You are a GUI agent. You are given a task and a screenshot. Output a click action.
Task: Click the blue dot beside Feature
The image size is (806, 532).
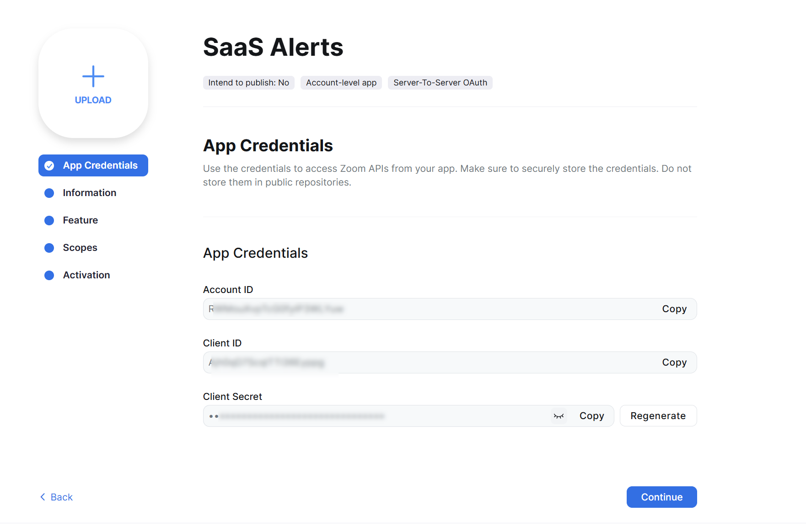(49, 221)
